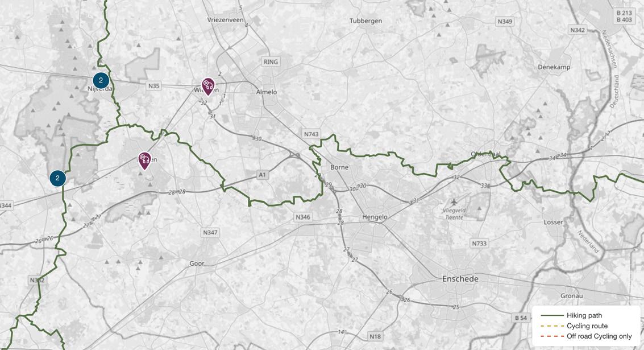Toggle Off road Cycling only legend entry
This screenshot has width=644, height=350.
pos(599,336)
